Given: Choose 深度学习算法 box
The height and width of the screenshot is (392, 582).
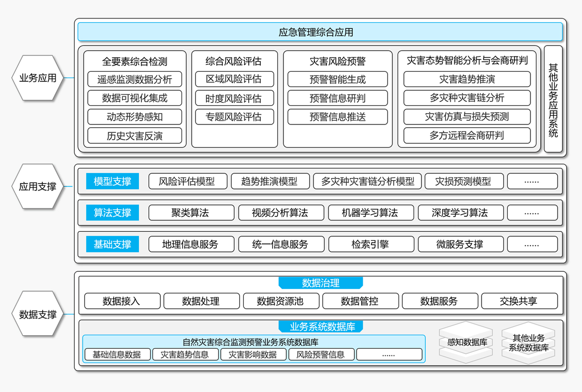Looking at the screenshot, I should [460, 213].
